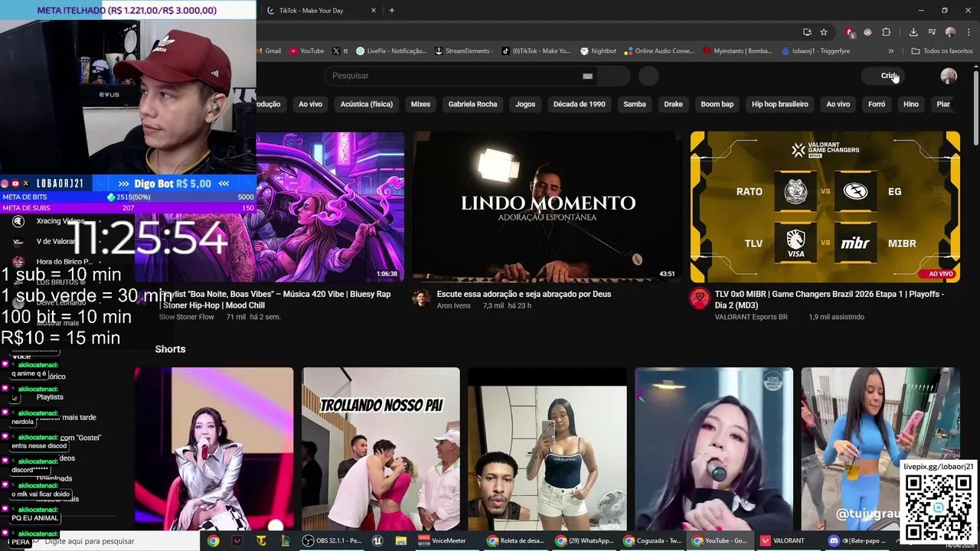Select the Mixes filter chip
This screenshot has height=551, width=980.
[420, 104]
